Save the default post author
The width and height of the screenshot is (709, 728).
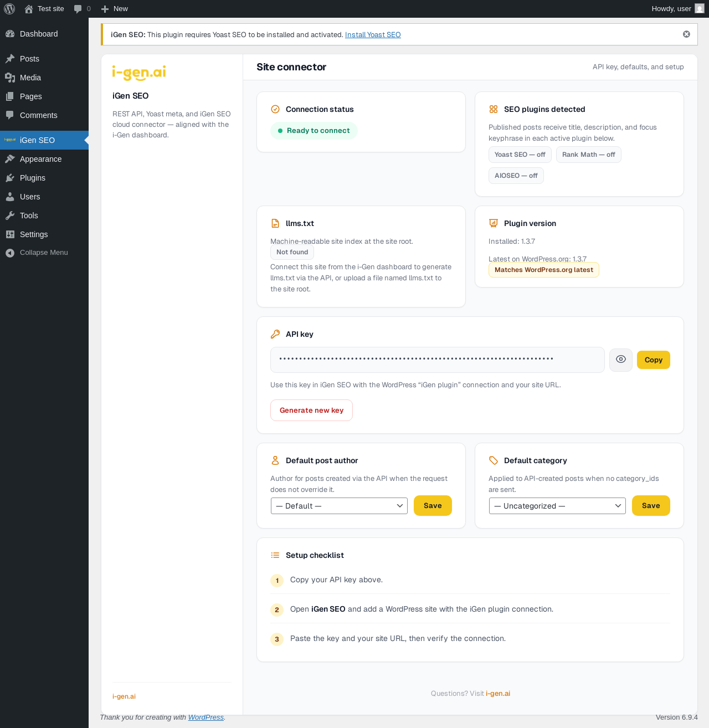(433, 506)
